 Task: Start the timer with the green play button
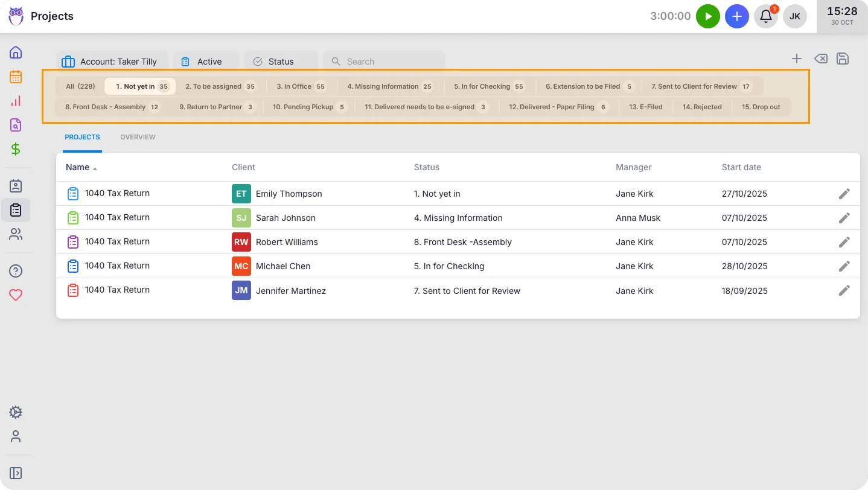(x=708, y=16)
